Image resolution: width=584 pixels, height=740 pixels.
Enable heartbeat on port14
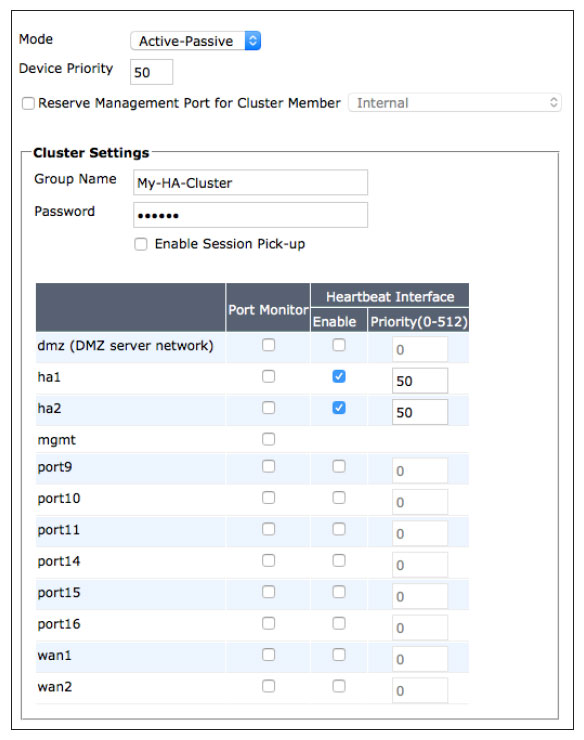pyautogui.click(x=339, y=561)
